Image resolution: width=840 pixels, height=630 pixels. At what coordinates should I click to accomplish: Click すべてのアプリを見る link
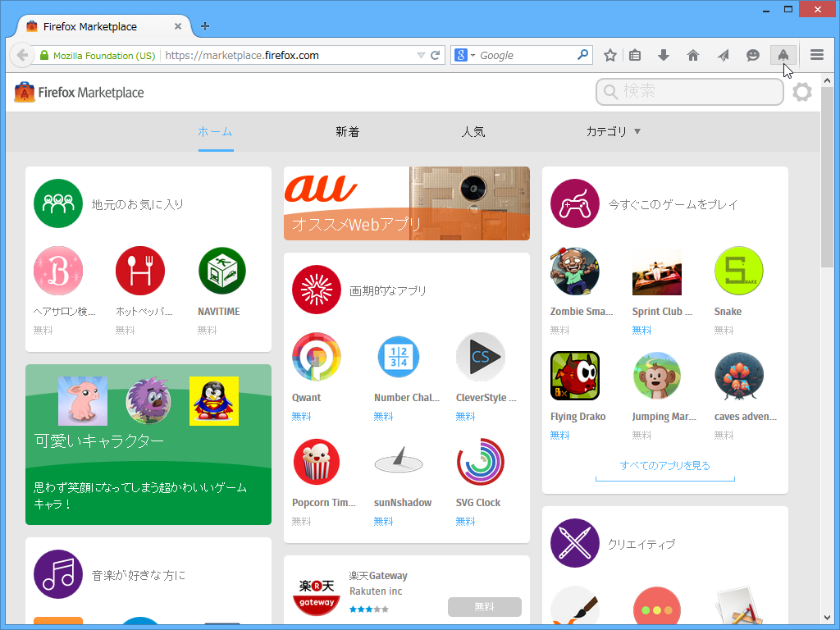coord(664,465)
